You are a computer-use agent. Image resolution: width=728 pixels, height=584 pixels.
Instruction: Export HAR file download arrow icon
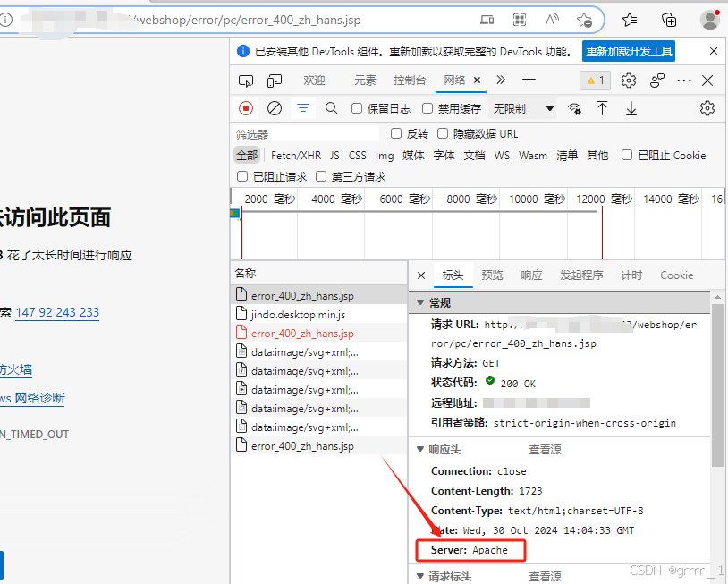point(631,108)
